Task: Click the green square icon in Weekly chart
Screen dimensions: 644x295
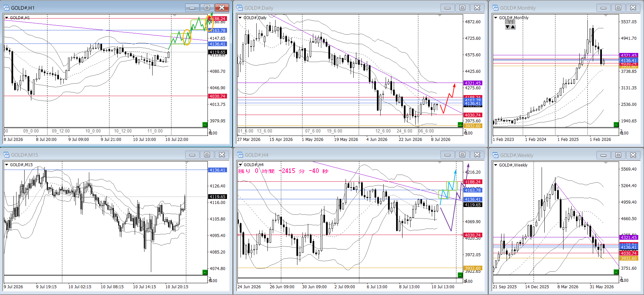Action: tap(616, 272)
